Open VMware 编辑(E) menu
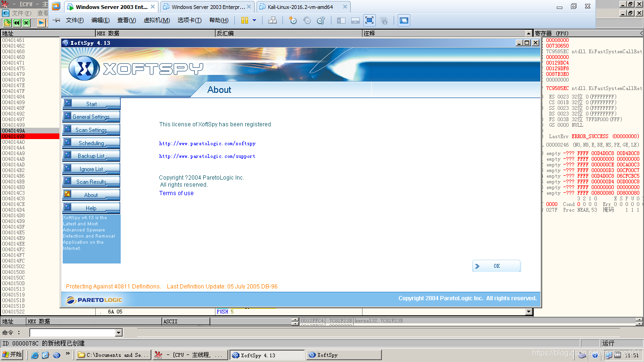Viewport: 644px width, 362px height. (x=100, y=20)
